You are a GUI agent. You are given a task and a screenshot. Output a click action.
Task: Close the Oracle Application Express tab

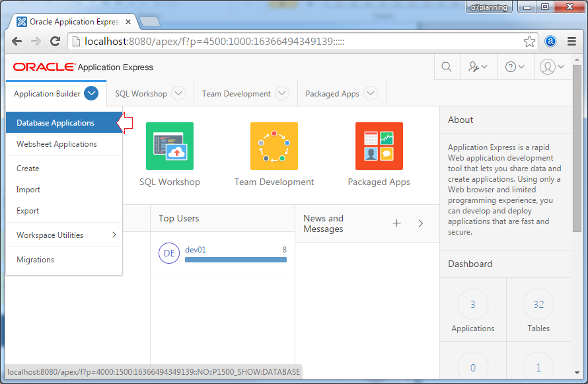128,22
